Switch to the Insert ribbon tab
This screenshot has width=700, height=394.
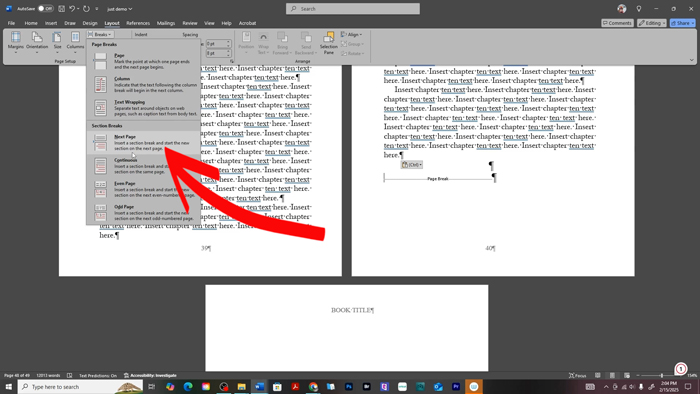point(51,23)
